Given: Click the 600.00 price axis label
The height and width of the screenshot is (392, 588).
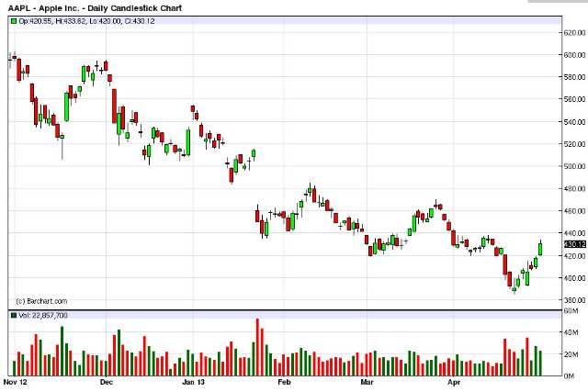Looking at the screenshot, I should coord(574,55).
